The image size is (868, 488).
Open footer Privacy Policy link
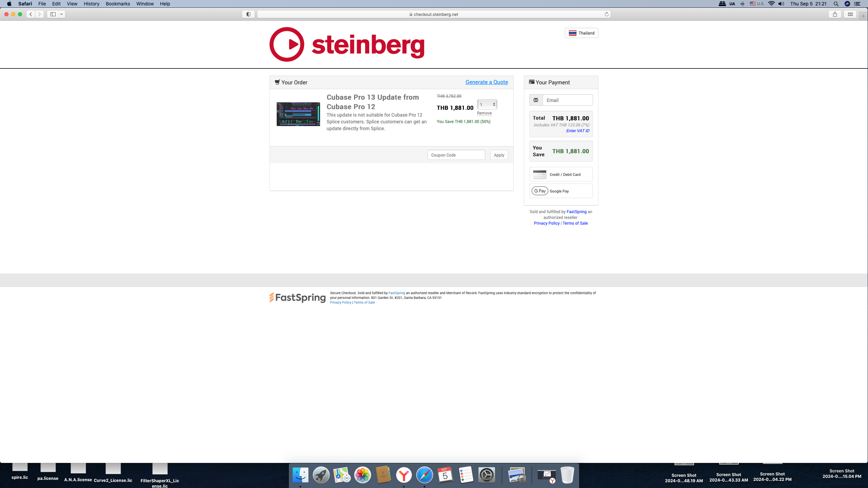340,303
